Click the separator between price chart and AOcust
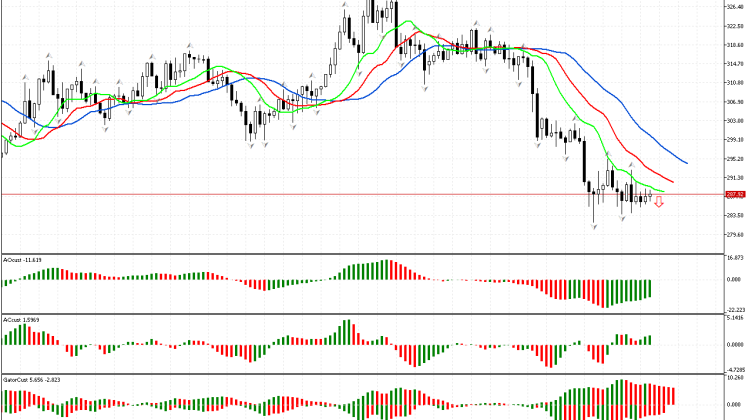 (x=360, y=253)
